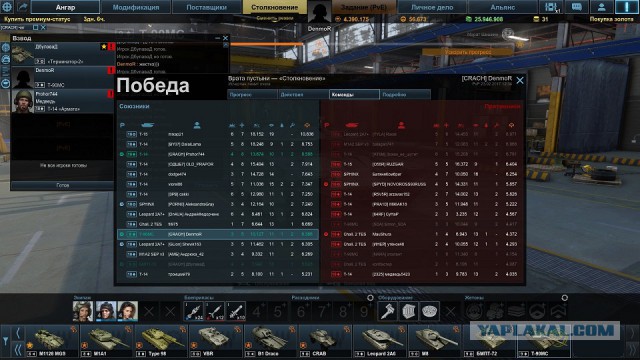Switch to Действия results tab
Viewport: 640px width, 360px height.
click(303, 94)
